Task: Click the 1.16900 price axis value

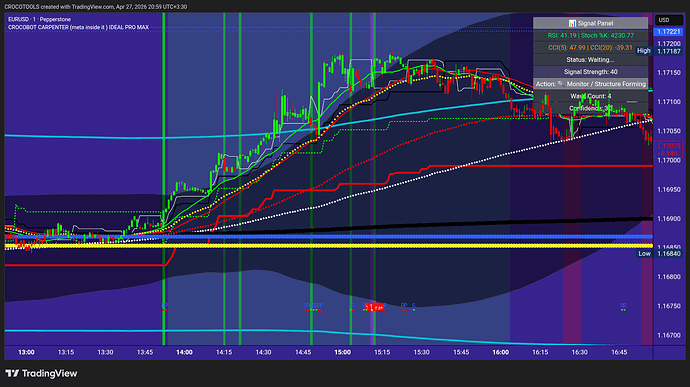Action: click(668, 218)
